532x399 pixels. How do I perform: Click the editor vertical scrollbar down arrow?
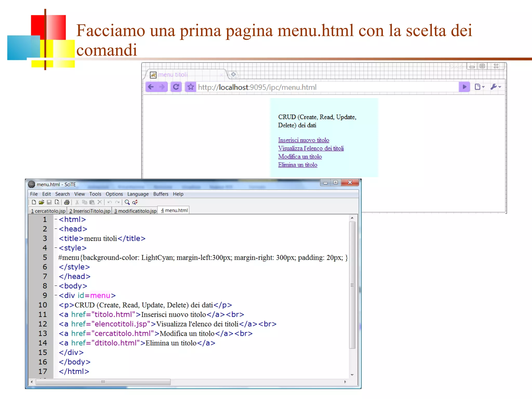click(352, 375)
